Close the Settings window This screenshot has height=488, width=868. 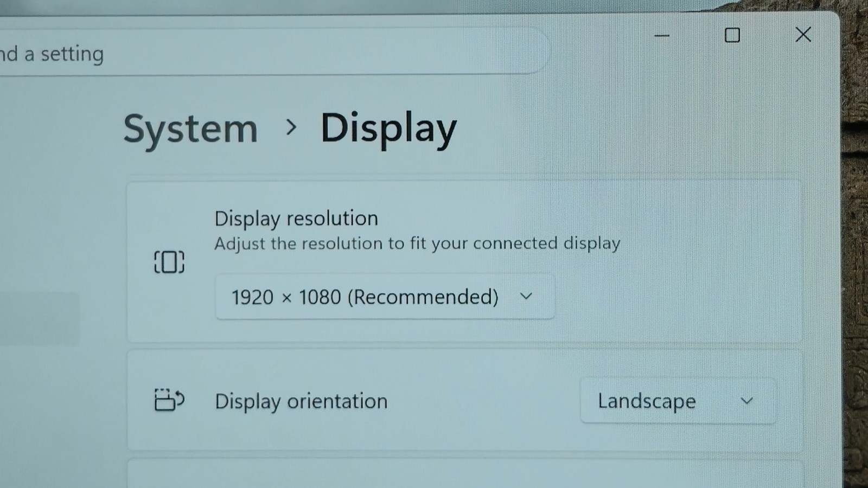pyautogui.click(x=803, y=35)
